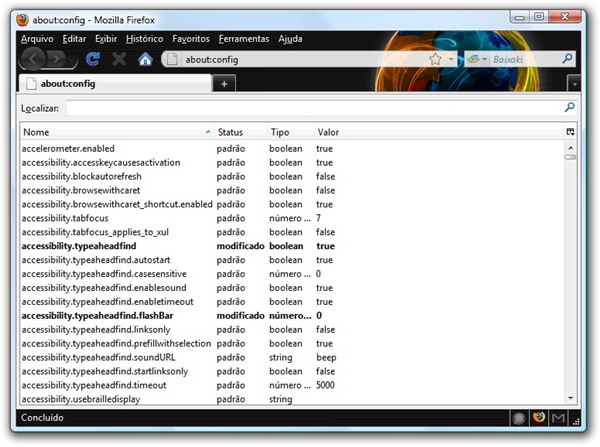Select accessibility.browsewithcaret preference
600x447 pixels.
click(292, 190)
